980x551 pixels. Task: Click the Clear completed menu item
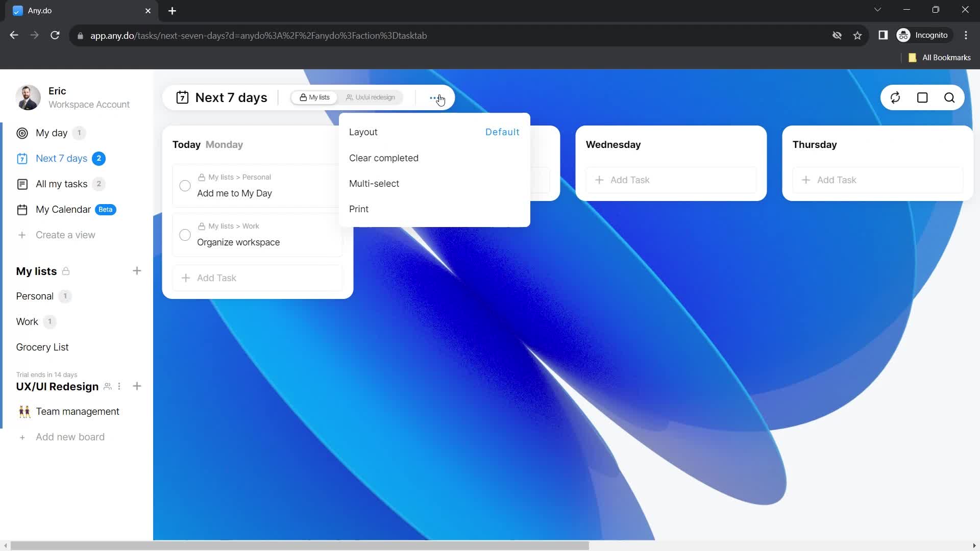pyautogui.click(x=384, y=158)
